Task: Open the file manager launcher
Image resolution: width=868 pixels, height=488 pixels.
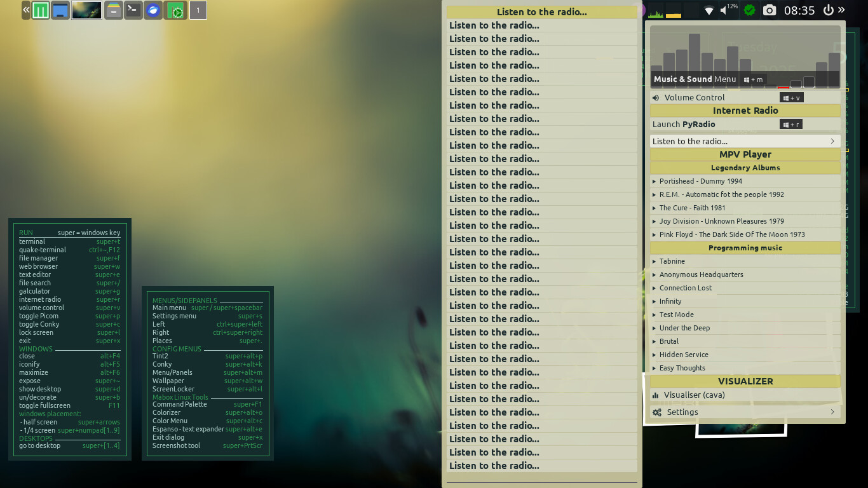Action: click(114, 10)
